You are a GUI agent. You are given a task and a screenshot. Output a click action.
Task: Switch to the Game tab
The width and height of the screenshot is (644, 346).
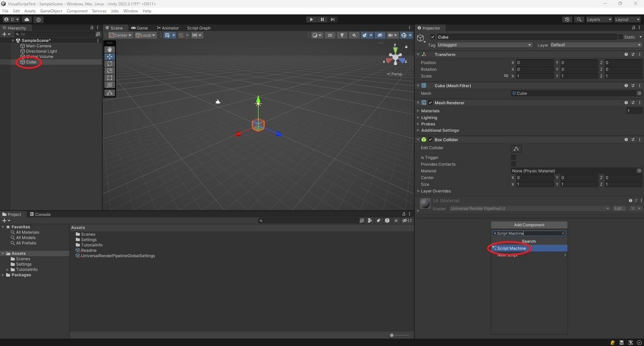point(140,28)
